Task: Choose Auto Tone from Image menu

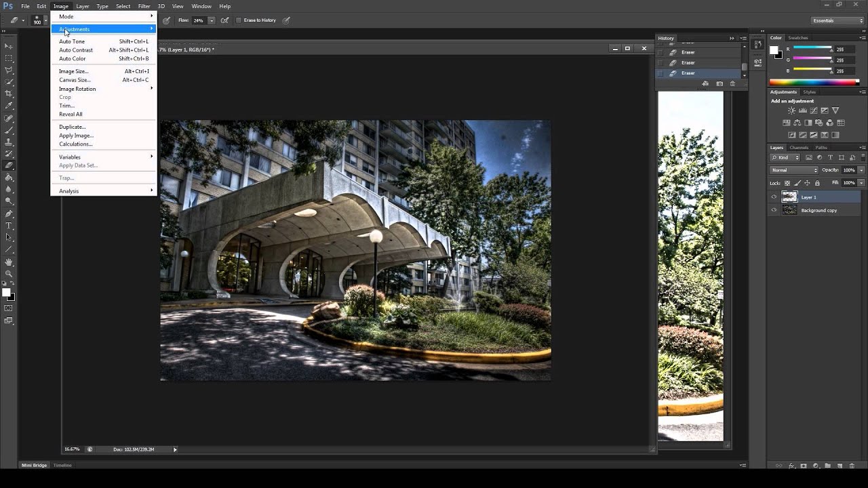Action: 104,41
